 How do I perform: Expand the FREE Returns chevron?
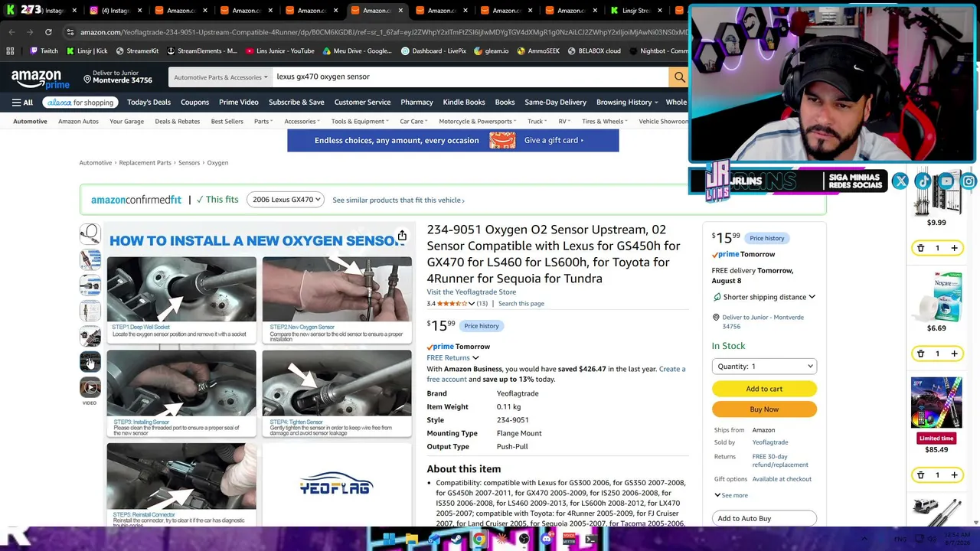(x=475, y=358)
